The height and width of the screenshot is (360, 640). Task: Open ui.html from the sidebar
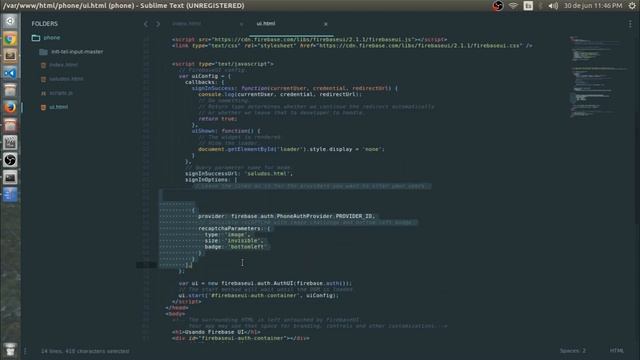click(59, 107)
